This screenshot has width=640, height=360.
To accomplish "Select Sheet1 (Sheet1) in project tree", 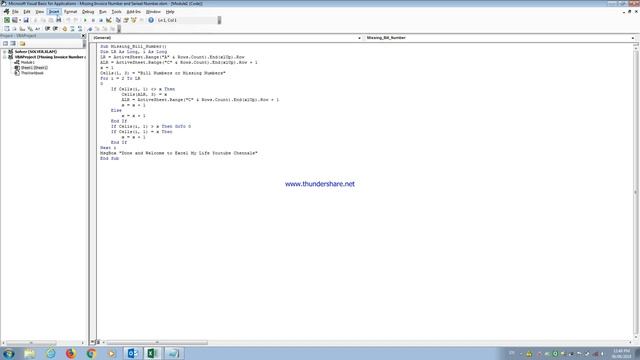I will [34, 68].
